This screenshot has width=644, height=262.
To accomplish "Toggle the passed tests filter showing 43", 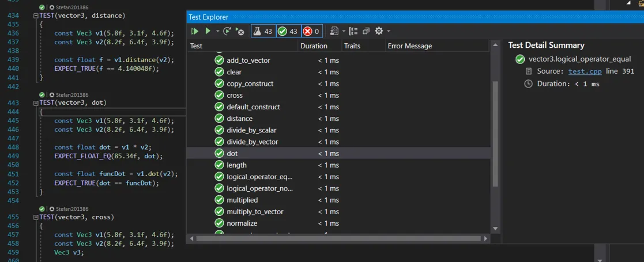I will click(x=288, y=31).
